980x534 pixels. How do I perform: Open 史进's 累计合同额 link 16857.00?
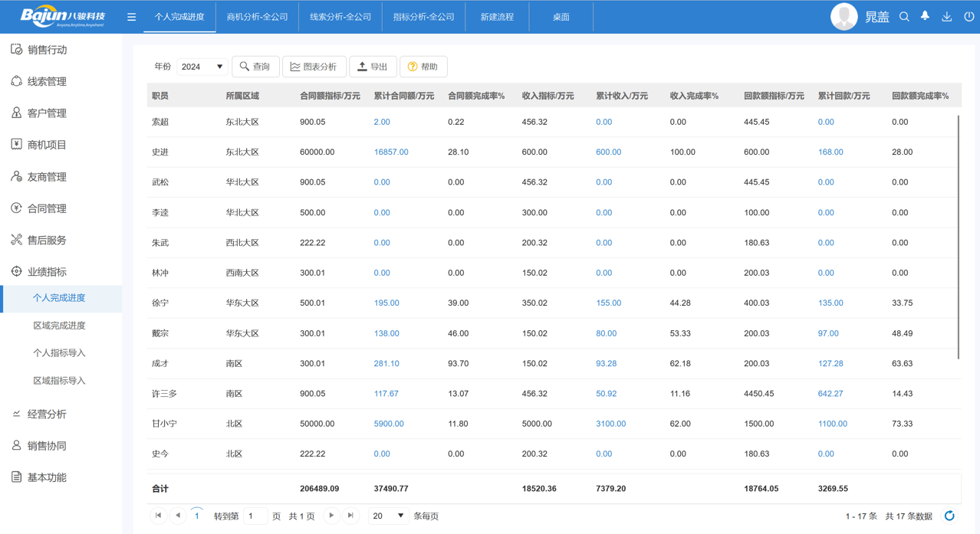click(391, 152)
